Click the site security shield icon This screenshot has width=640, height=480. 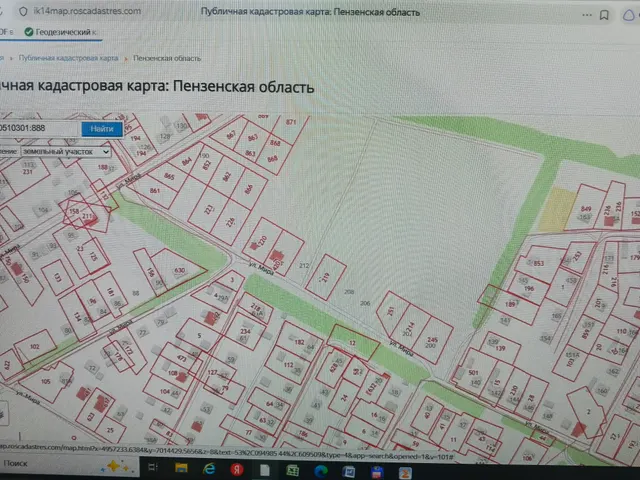click(x=23, y=11)
